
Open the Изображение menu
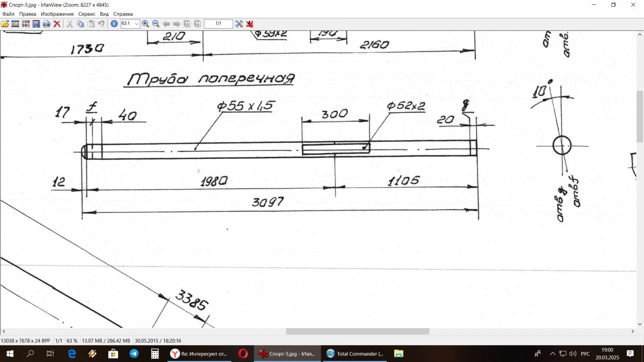pos(57,14)
